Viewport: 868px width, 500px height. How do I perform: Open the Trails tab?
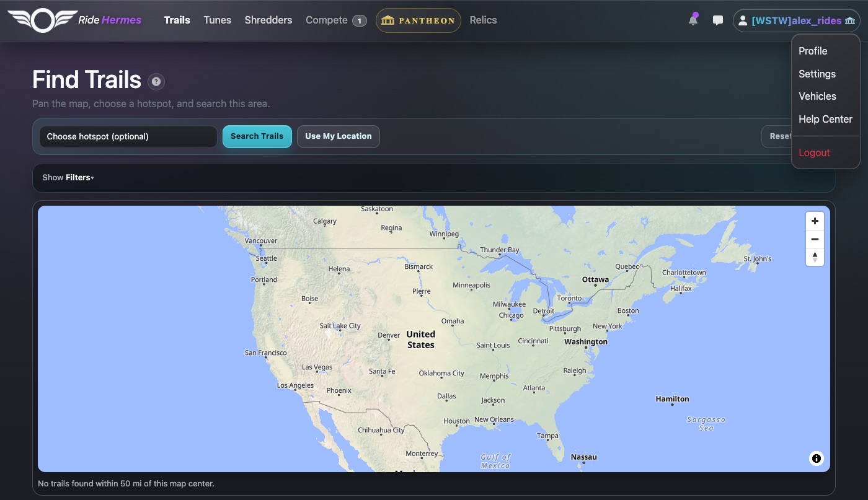(177, 20)
